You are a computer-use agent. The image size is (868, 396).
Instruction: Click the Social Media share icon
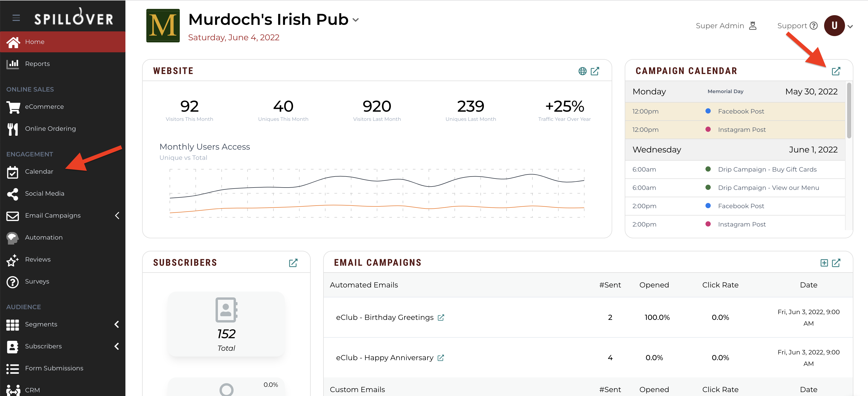pyautogui.click(x=13, y=194)
